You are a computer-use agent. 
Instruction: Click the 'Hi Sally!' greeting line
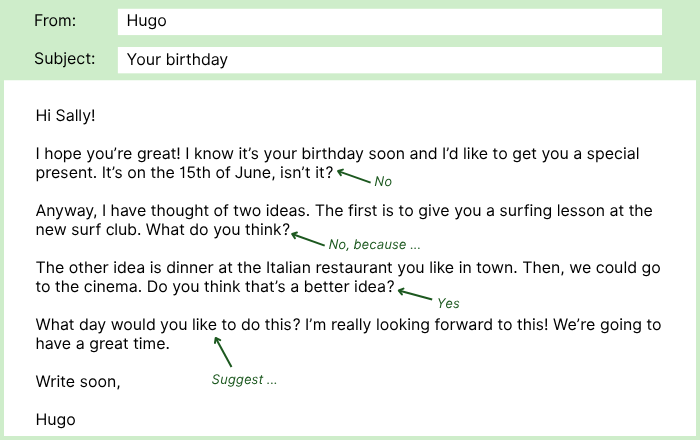(x=66, y=116)
